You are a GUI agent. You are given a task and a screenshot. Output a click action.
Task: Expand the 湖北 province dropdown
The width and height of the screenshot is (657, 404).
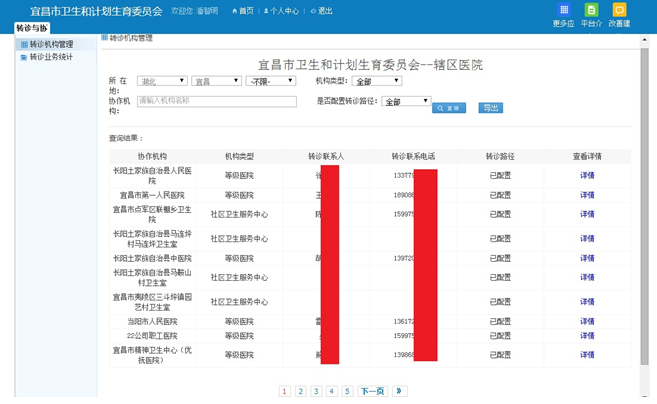click(x=162, y=81)
